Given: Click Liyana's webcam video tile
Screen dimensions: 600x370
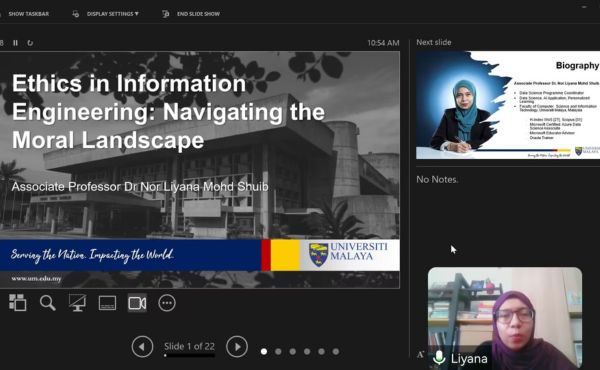Looking at the screenshot, I should pyautogui.click(x=505, y=318).
